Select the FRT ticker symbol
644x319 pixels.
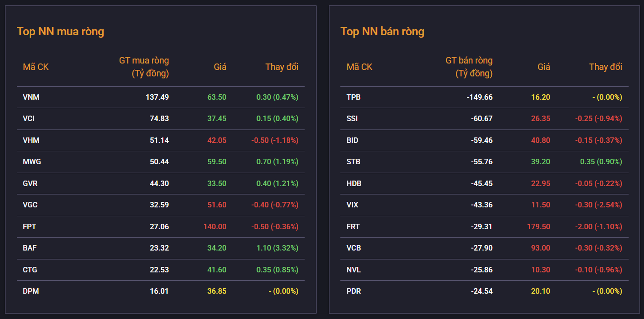pos(353,227)
